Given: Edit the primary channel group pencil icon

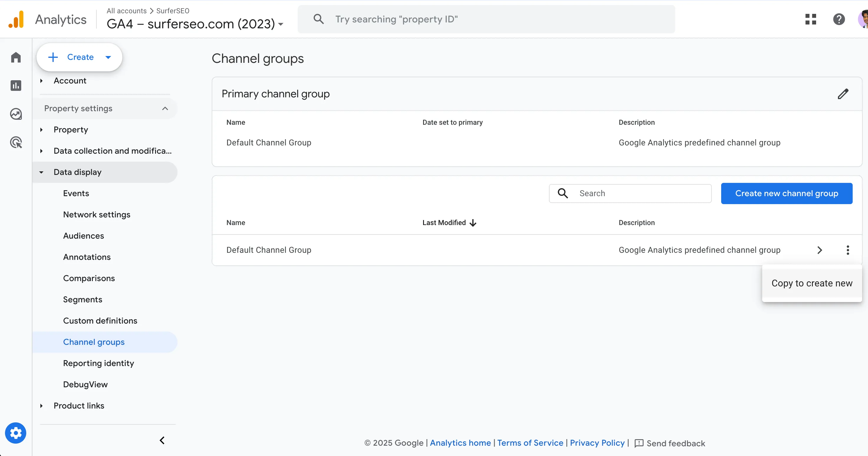Looking at the screenshot, I should [x=843, y=94].
